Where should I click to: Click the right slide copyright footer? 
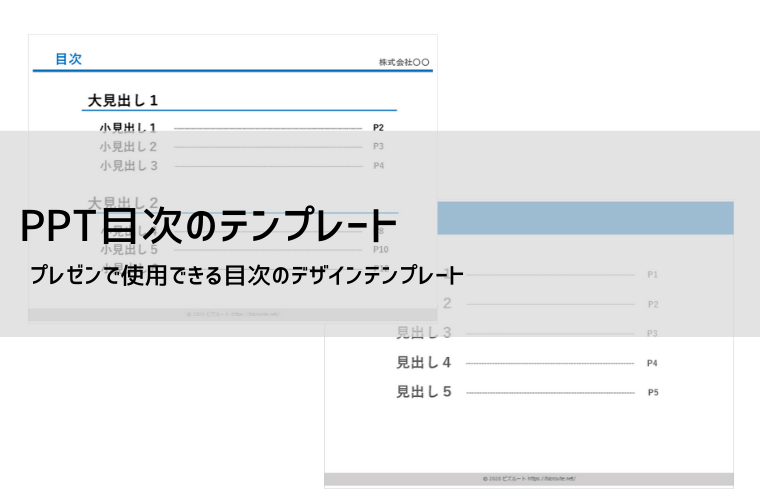click(x=529, y=479)
